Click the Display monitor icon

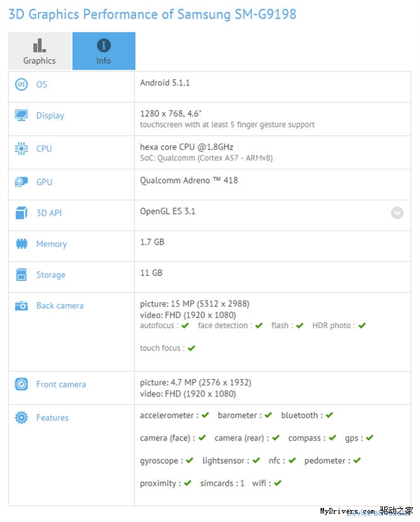[x=21, y=115]
